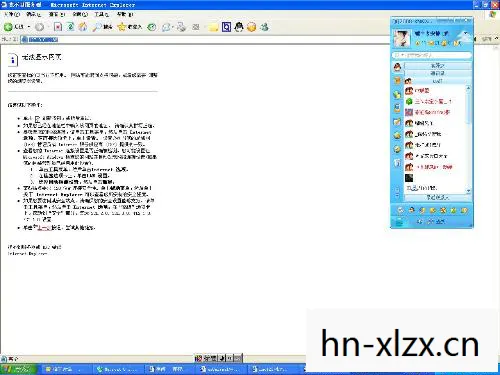
Task: Click the QQ contact search field
Action: pyautogui.click(x=432, y=55)
